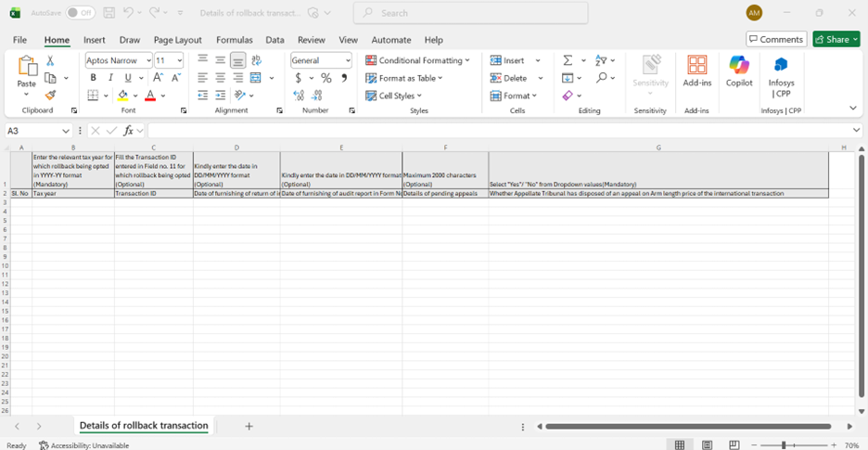Switch to the Formulas tab
Screen dimensions: 868x450
[x=235, y=40]
